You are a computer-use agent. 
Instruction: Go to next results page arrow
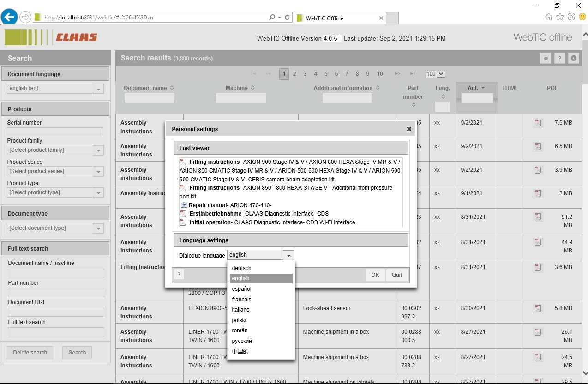tap(397, 74)
